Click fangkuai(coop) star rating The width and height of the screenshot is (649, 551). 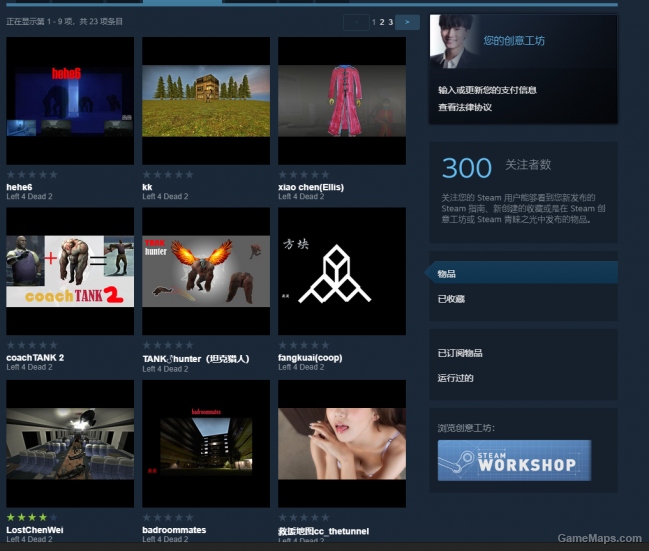[x=304, y=345]
